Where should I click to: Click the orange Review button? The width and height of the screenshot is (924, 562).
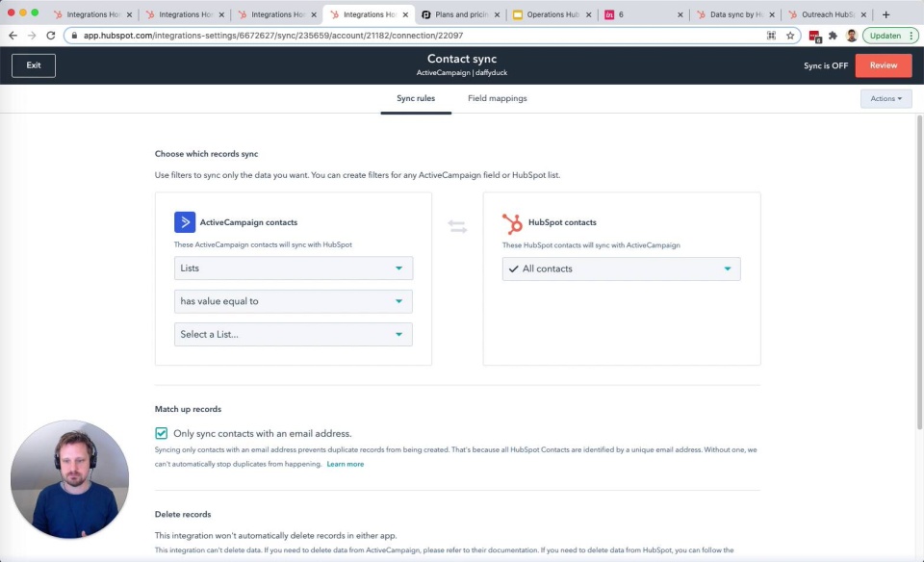click(884, 65)
